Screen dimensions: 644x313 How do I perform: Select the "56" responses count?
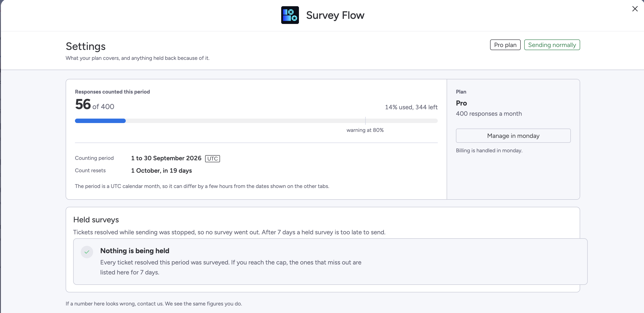(x=83, y=104)
